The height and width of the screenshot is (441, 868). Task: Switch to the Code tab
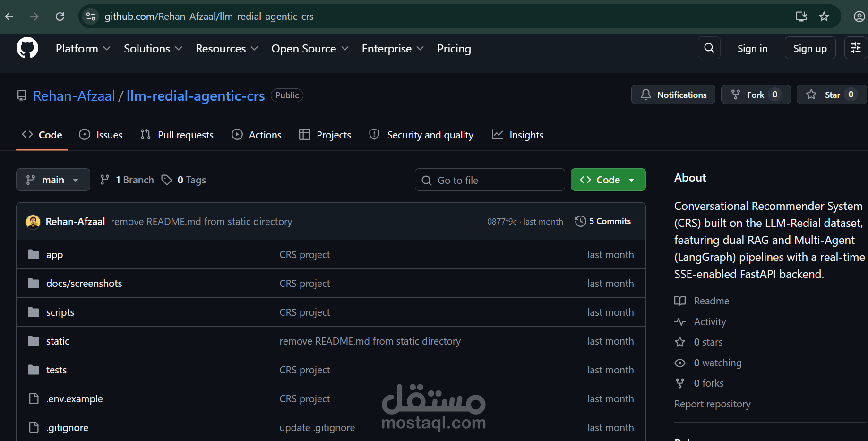42,135
